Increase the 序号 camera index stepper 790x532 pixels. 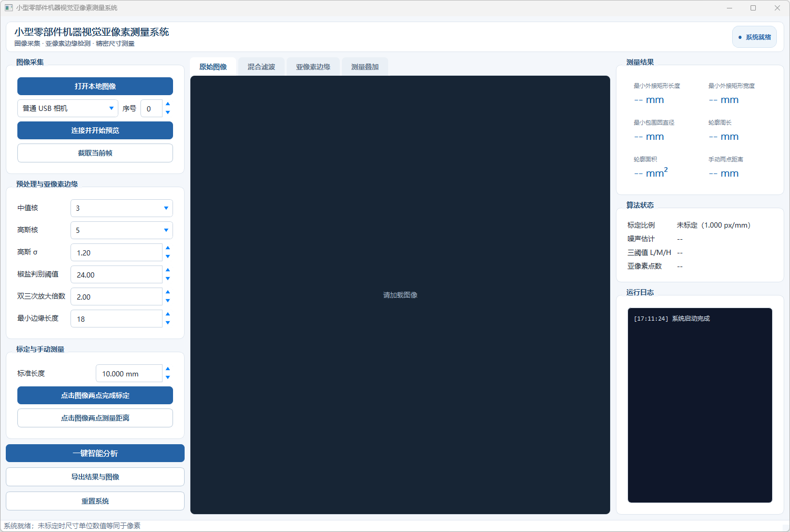point(168,104)
